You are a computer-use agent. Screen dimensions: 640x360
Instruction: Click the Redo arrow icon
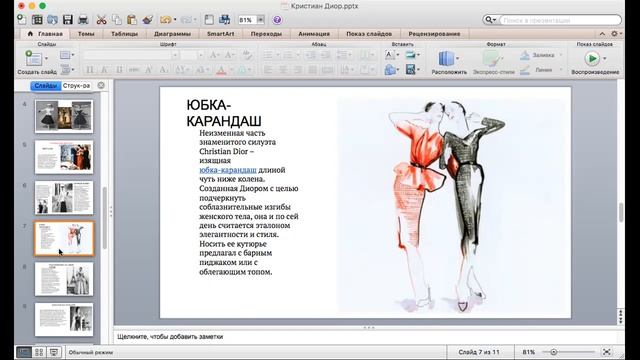coord(186,20)
